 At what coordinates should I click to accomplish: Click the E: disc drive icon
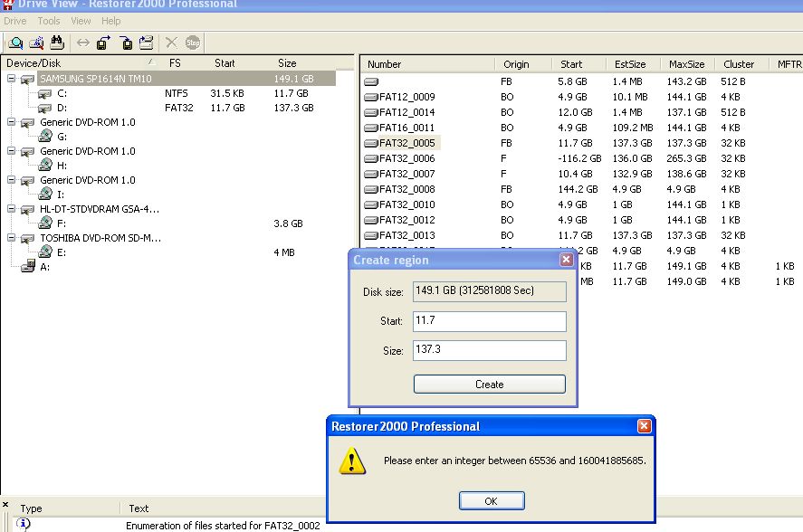pos(45,252)
